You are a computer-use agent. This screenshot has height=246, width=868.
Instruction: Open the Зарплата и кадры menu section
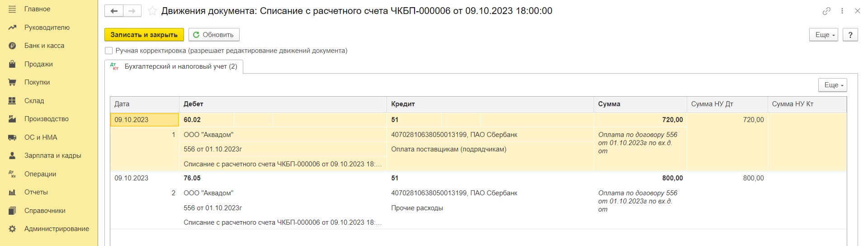(x=53, y=156)
